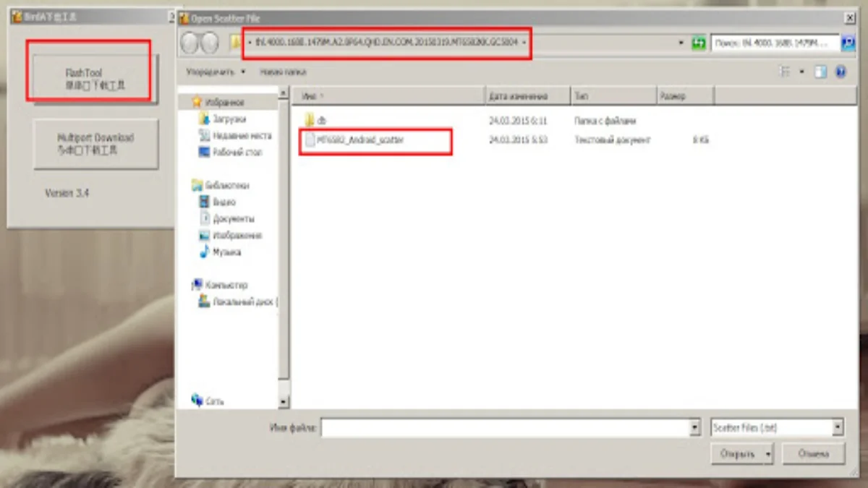This screenshot has height=488, width=868.
Task: Click the Библиотеки icon
Action: click(197, 185)
